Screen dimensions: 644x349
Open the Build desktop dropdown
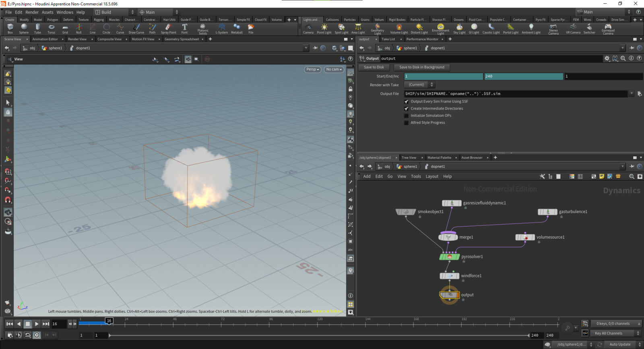point(114,12)
